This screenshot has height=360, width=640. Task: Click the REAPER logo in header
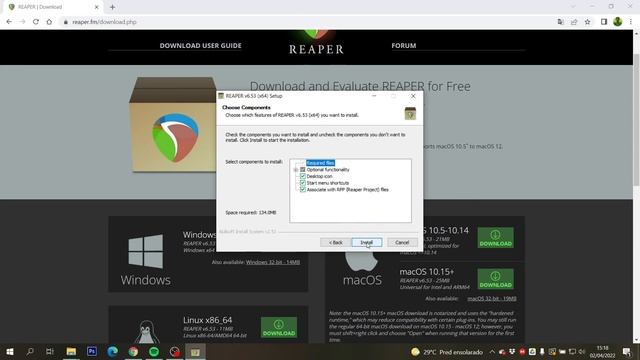pos(316,42)
